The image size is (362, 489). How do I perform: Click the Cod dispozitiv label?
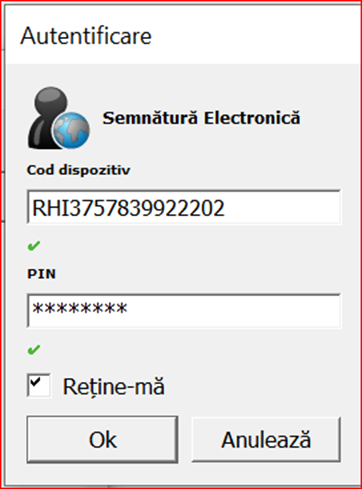point(78,170)
